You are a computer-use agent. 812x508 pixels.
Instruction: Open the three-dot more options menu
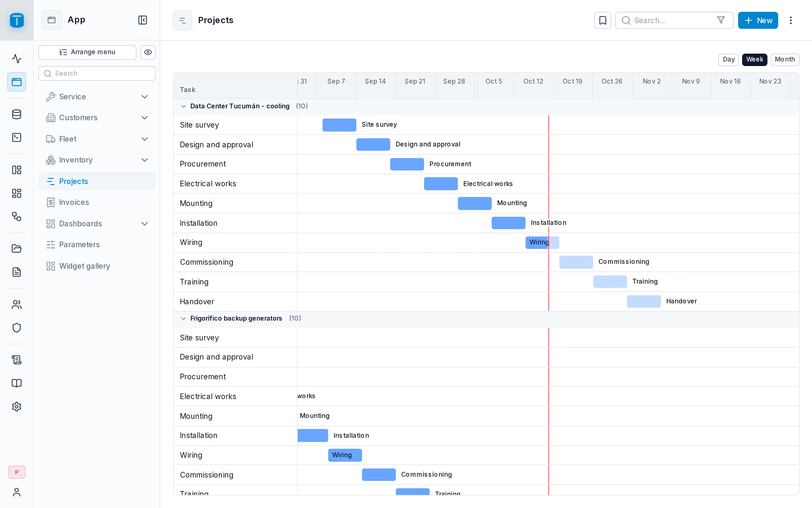(791, 20)
